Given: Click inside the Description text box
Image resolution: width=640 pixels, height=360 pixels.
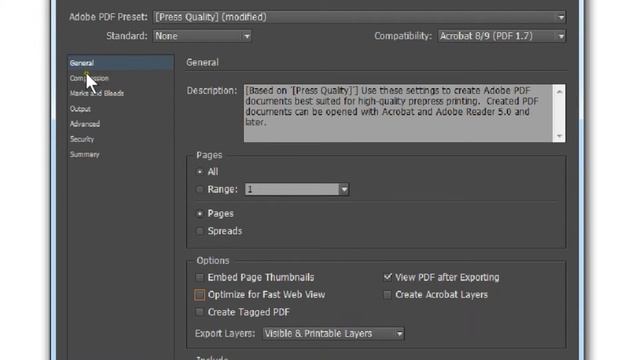Looking at the screenshot, I should (398, 113).
